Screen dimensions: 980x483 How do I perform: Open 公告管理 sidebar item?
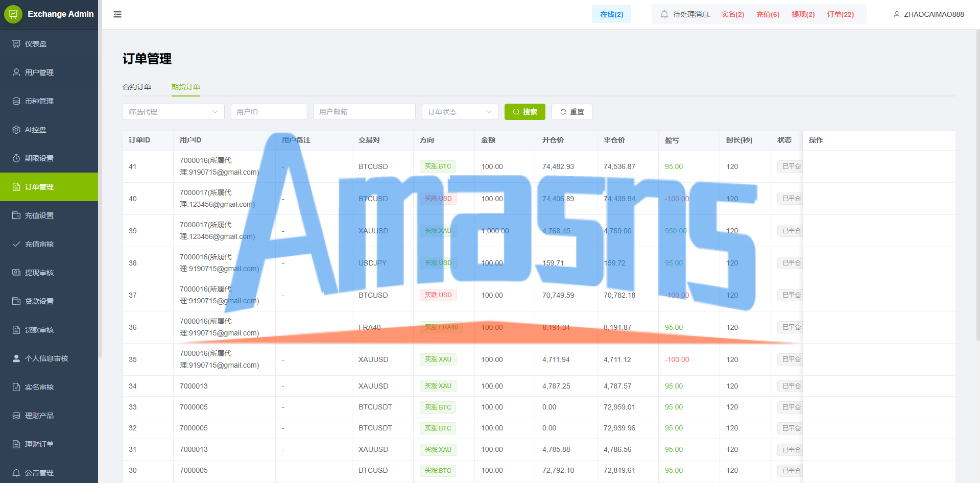(49, 472)
